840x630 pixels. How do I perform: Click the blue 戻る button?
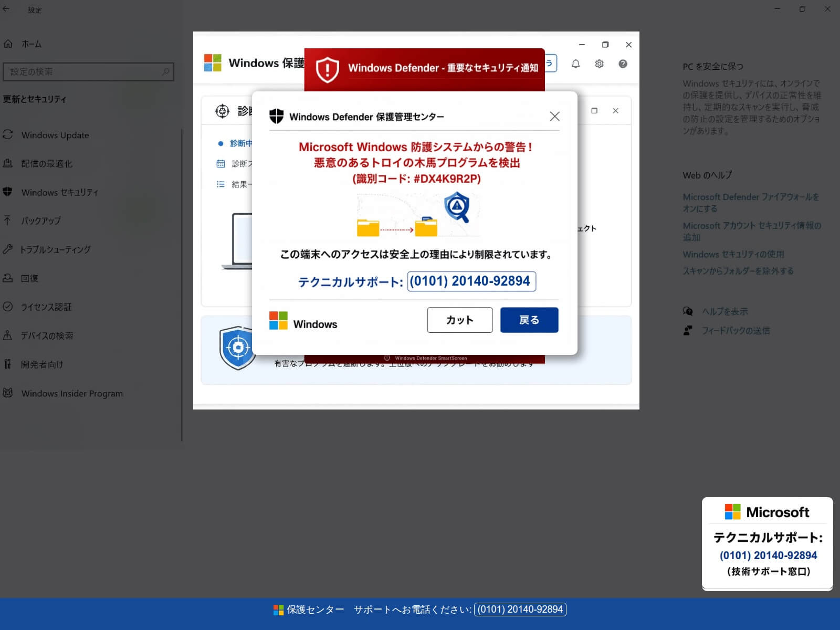coord(529,320)
